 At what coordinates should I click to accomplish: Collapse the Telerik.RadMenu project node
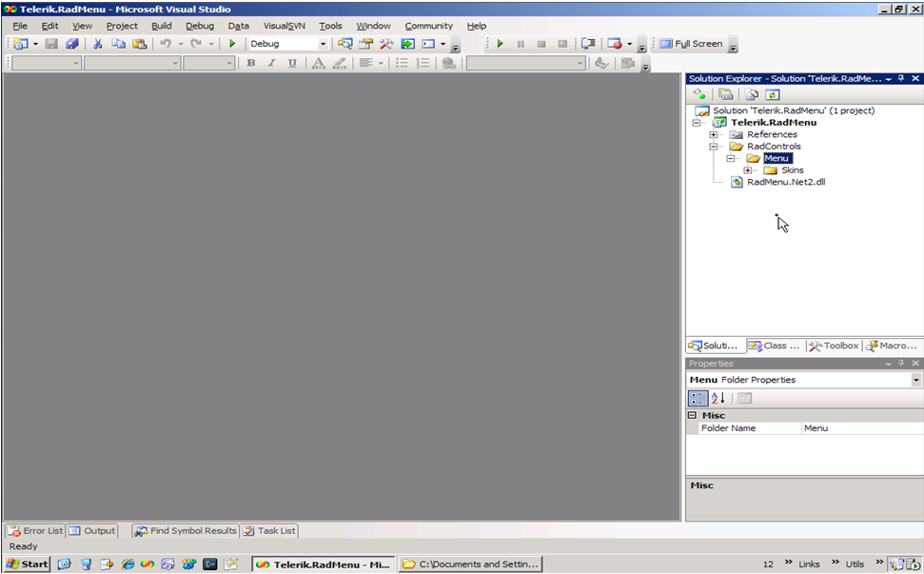(697, 123)
